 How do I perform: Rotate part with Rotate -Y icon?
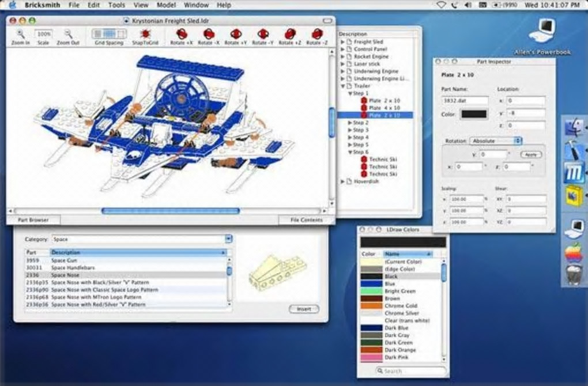coord(263,34)
